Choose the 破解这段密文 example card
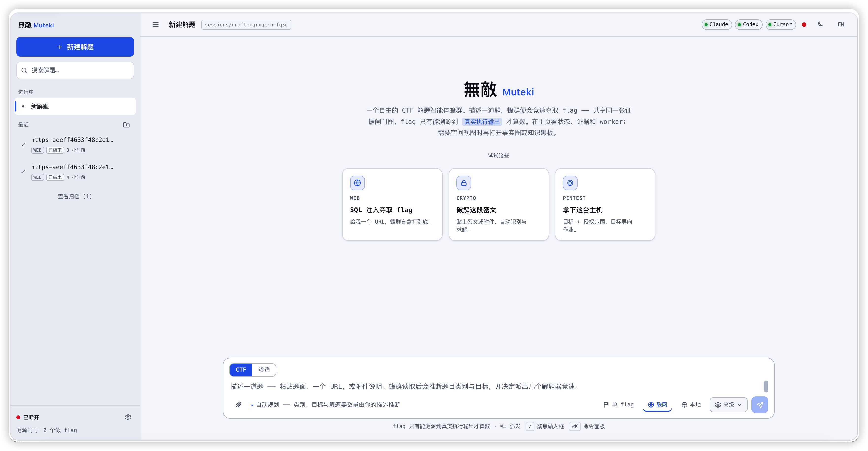 pos(499,204)
